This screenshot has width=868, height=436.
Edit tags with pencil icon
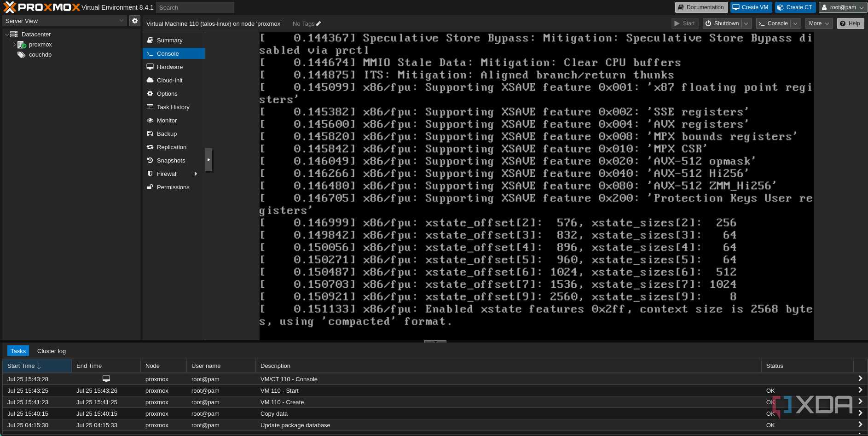tap(318, 24)
